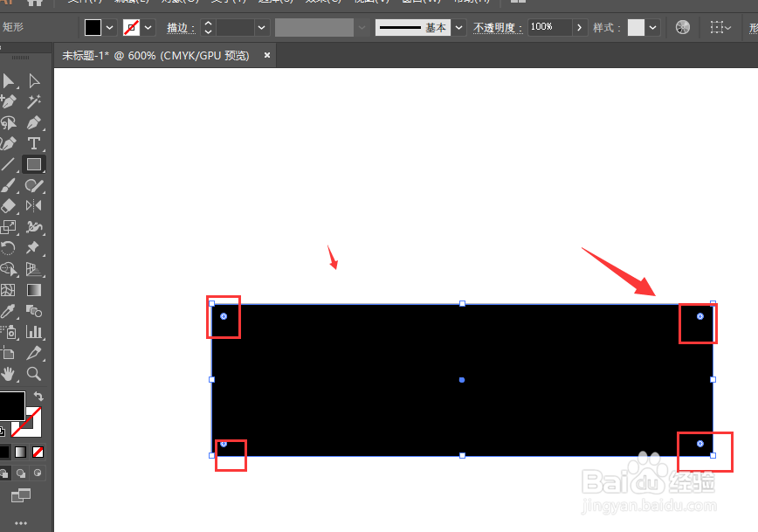Screen dimensions: 758x532
Task: Select the Paintbrush tool
Action: point(8,186)
